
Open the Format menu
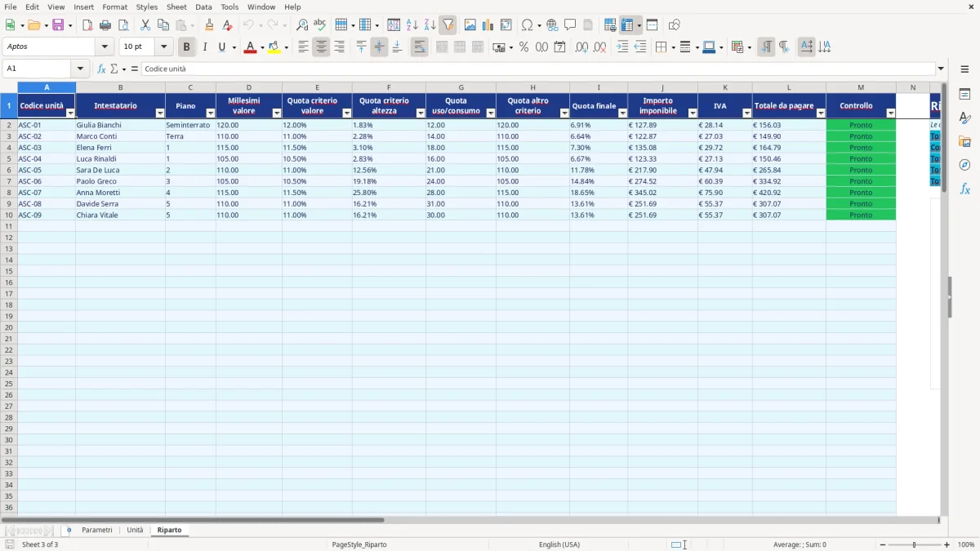(x=115, y=7)
